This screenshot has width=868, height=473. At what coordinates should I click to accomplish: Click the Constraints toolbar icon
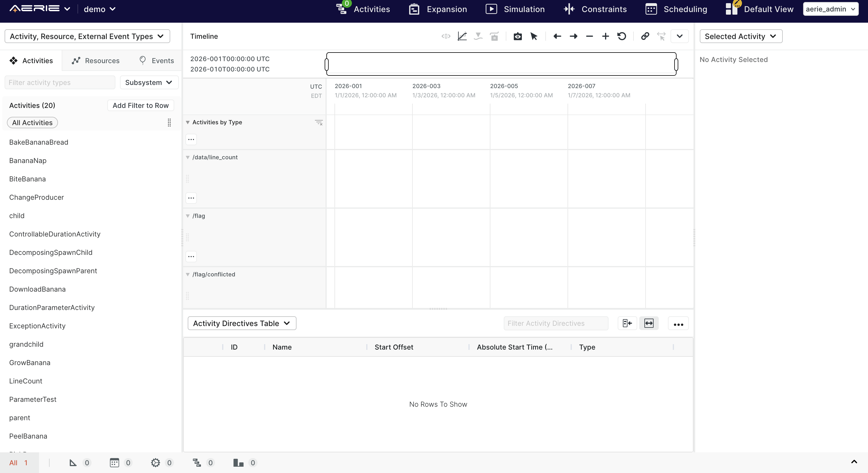click(569, 9)
